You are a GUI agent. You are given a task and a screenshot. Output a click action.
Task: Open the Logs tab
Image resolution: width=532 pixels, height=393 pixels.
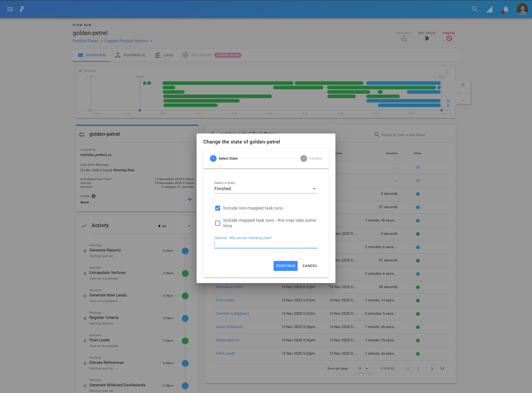(x=164, y=55)
